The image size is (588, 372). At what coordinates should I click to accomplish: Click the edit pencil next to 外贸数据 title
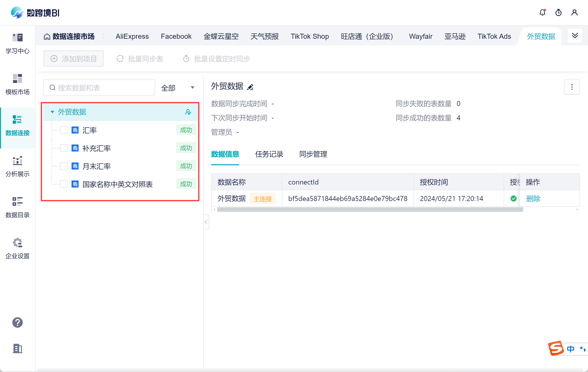(250, 87)
